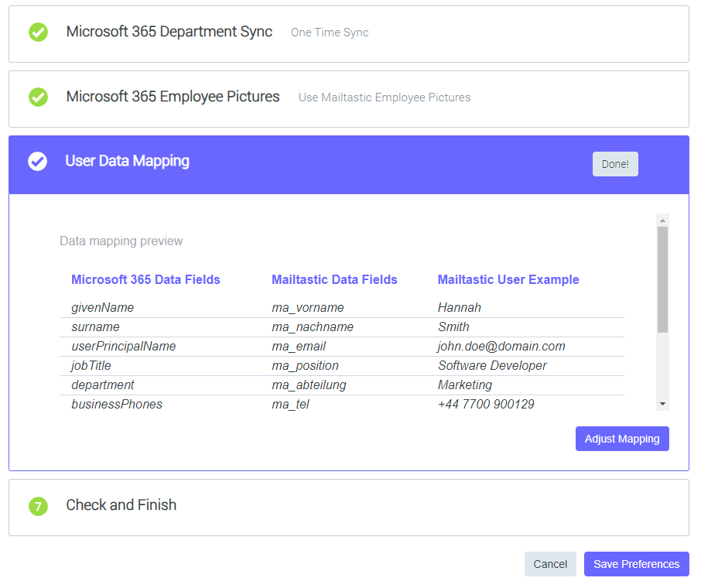This screenshot has width=701, height=588.
Task: Click the mapping preview scrollbar up arrow
Action: (662, 220)
